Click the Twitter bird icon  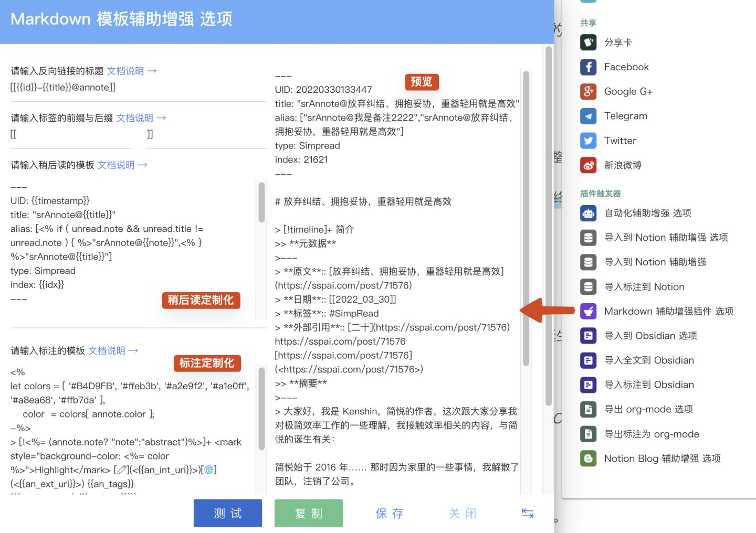[588, 141]
